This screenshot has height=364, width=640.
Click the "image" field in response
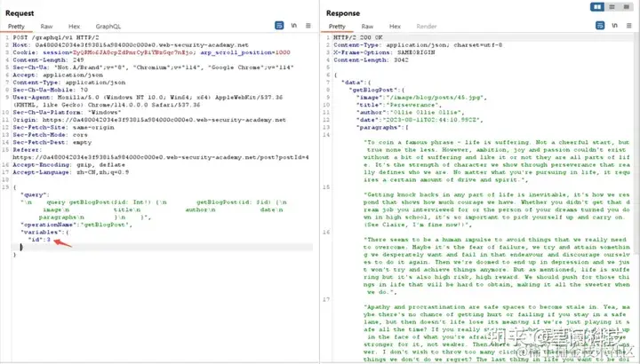[x=421, y=98]
